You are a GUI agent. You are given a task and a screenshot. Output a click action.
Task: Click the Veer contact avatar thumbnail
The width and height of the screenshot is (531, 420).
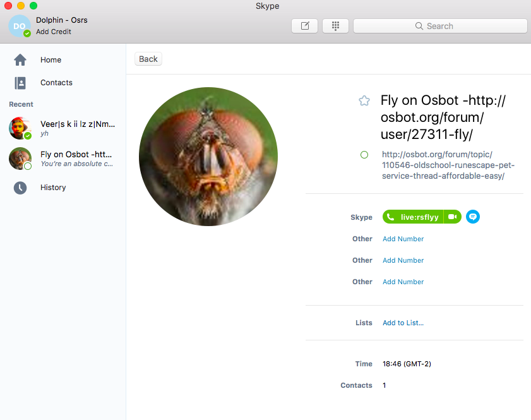tap(20, 128)
